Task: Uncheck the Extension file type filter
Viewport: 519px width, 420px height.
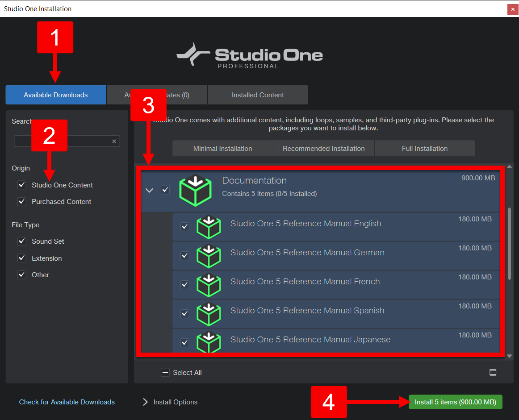Action: click(x=21, y=258)
